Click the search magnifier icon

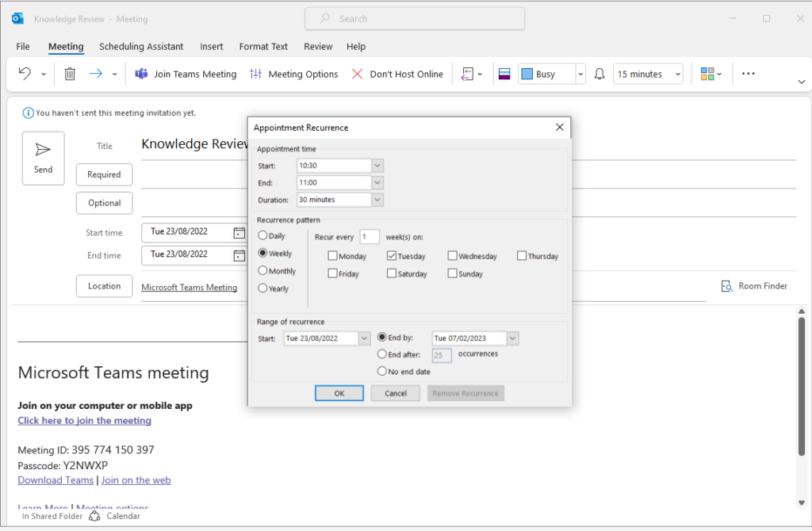(324, 19)
